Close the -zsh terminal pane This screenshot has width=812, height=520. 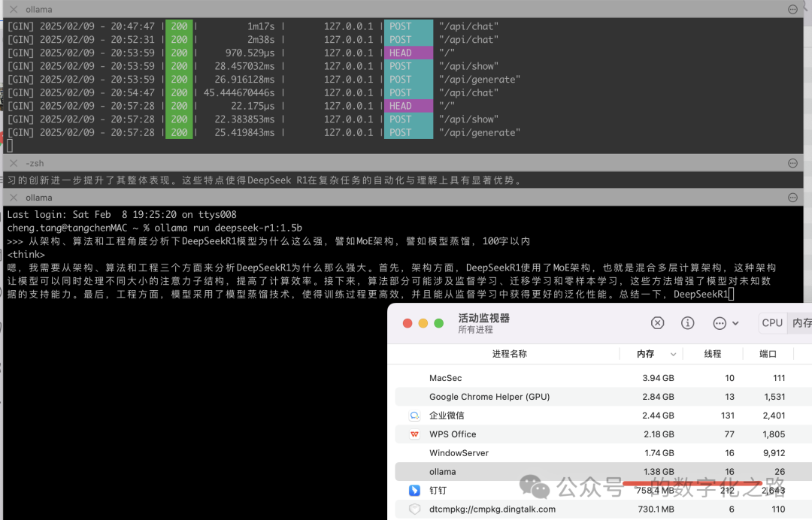[x=14, y=163]
